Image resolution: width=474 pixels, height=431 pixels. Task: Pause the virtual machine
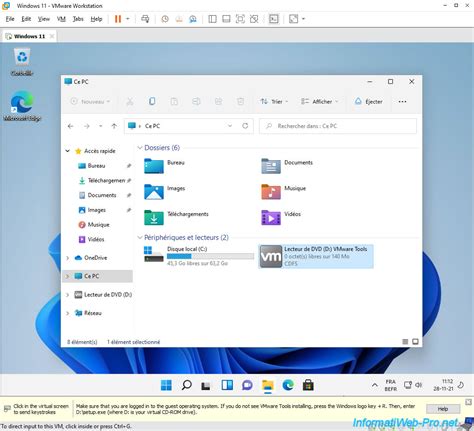tap(118, 19)
